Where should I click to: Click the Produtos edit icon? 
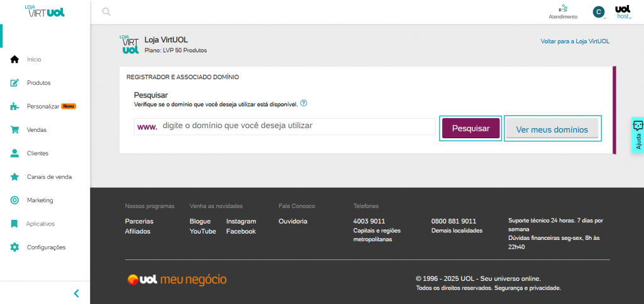coord(14,83)
